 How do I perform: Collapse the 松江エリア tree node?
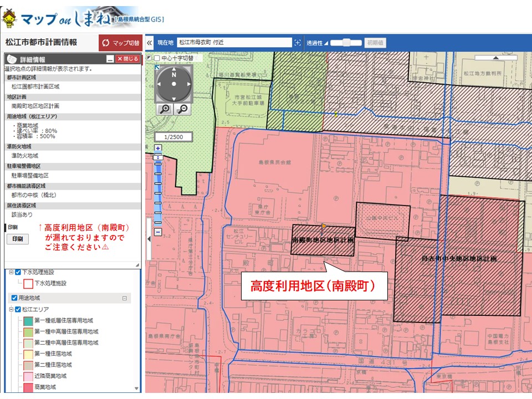coord(11,309)
